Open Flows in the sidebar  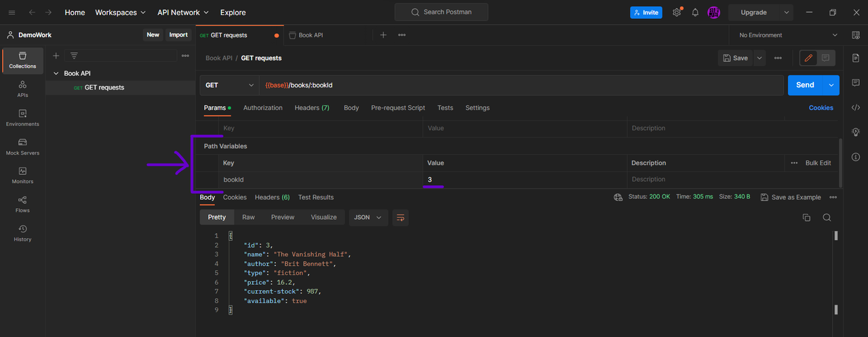click(22, 204)
